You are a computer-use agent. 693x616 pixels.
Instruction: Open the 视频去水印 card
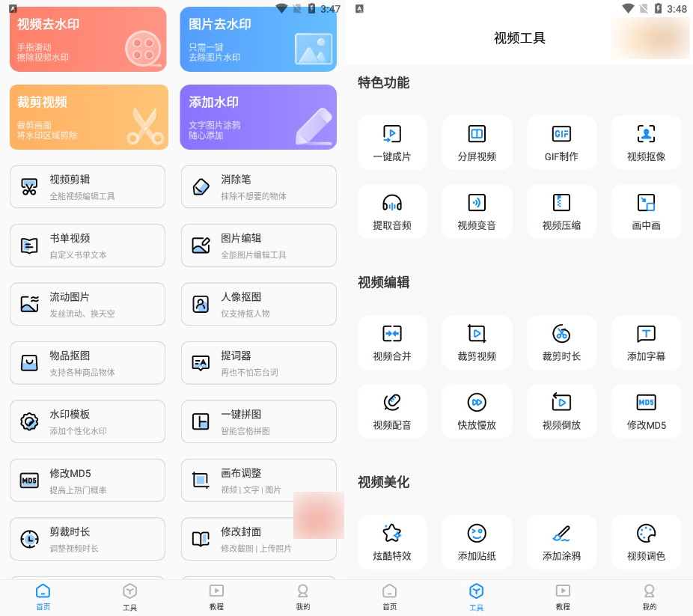point(88,39)
